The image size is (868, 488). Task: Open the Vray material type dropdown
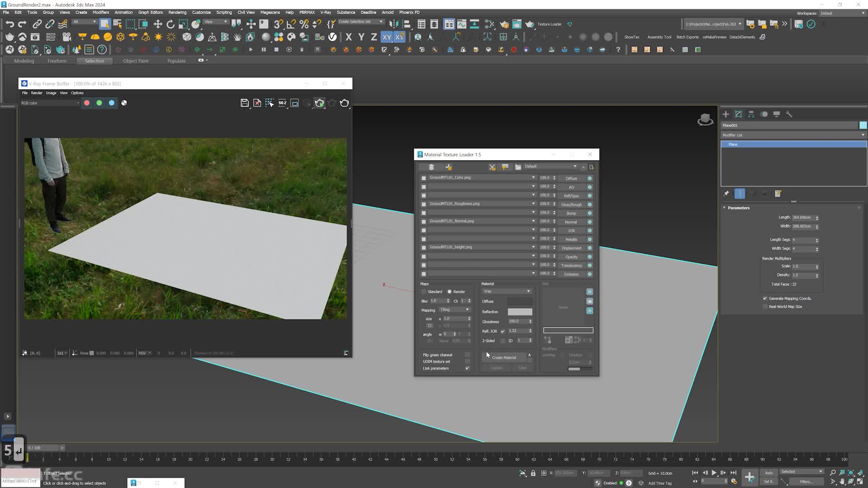[507, 291]
